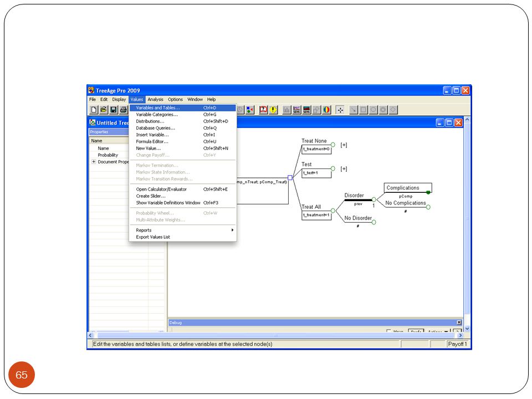Click the vertical scrollbar down arrow
Image resolution: width=532 pixels, height=399 pixels.
coord(467,329)
